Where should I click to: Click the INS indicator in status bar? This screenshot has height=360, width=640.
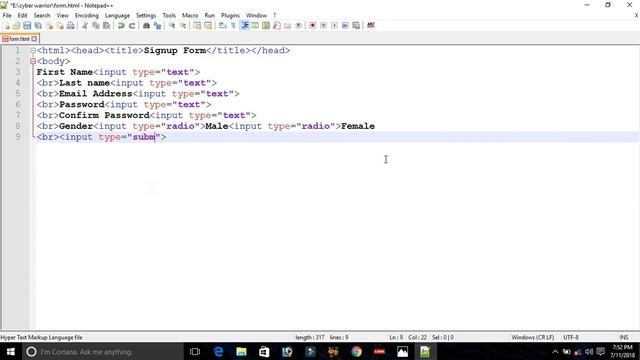point(624,338)
